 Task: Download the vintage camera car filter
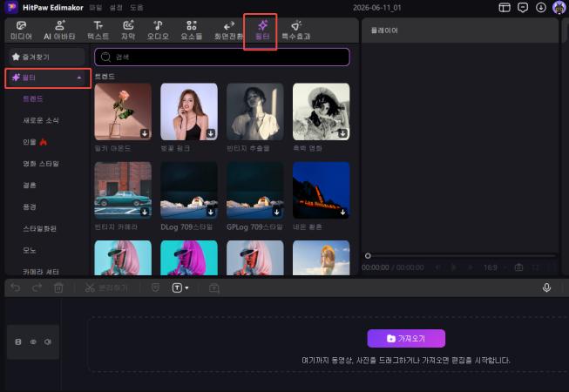(x=145, y=213)
